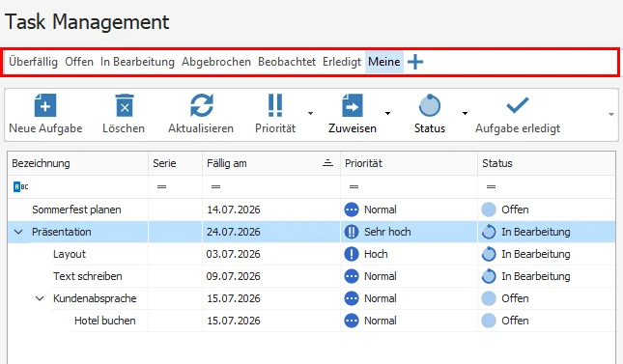Sort by the Status column header
Screen dimensions: 623x364
click(547, 163)
